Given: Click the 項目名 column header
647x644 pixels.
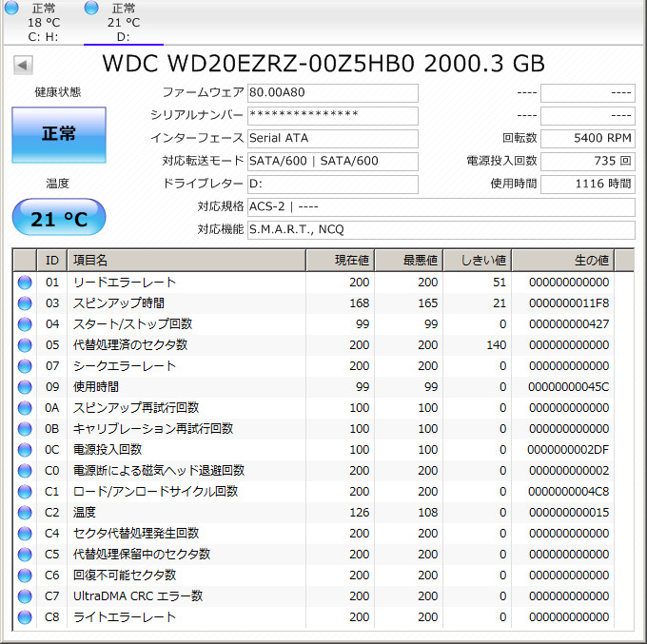Looking at the screenshot, I should (186, 261).
